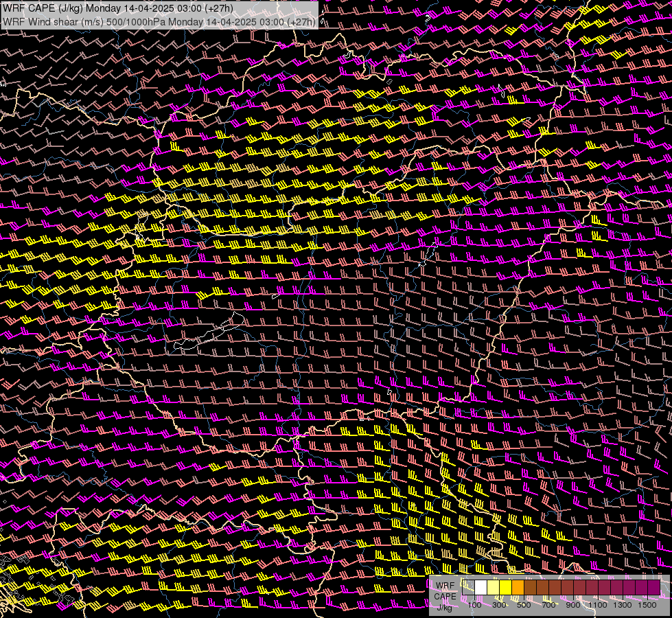Click the 1300 value on the legend scale
The image size is (672, 618).
[623, 605]
